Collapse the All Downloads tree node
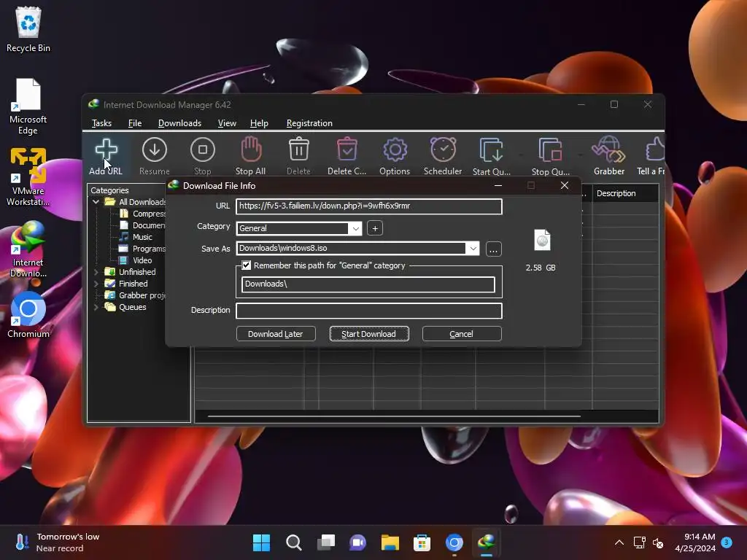The height and width of the screenshot is (560, 747). (96, 202)
